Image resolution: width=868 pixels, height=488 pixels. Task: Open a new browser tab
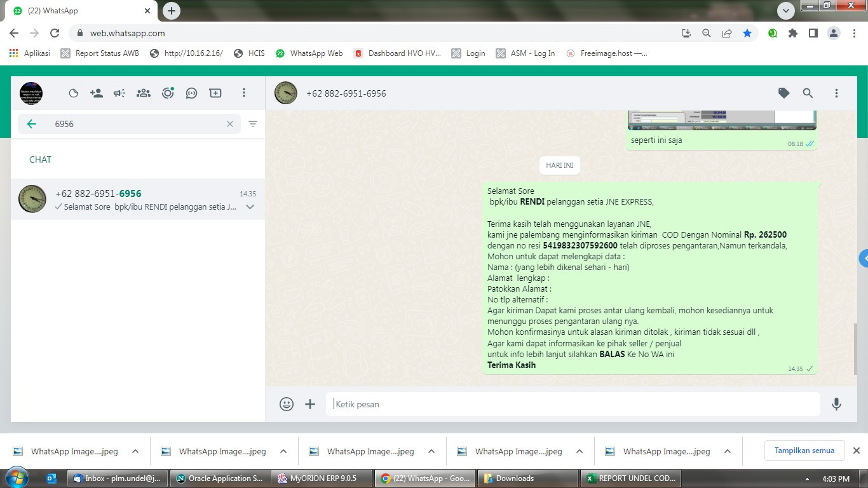tap(171, 11)
